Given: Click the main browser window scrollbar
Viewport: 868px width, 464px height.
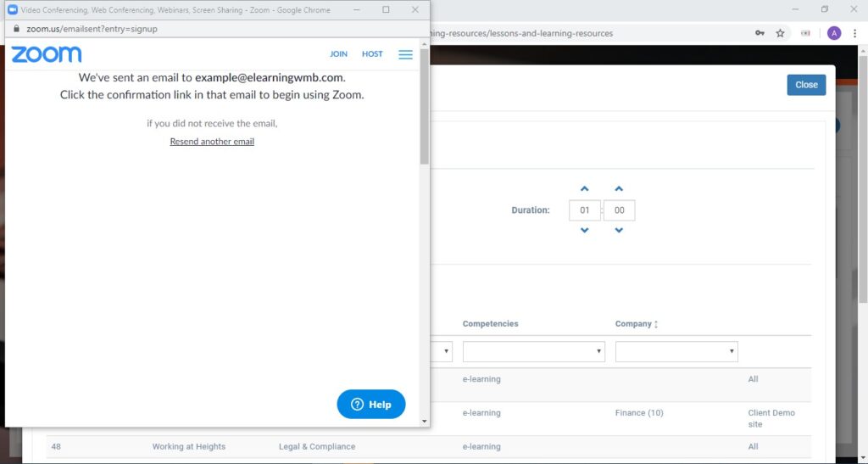Looking at the screenshot, I should click(x=863, y=178).
